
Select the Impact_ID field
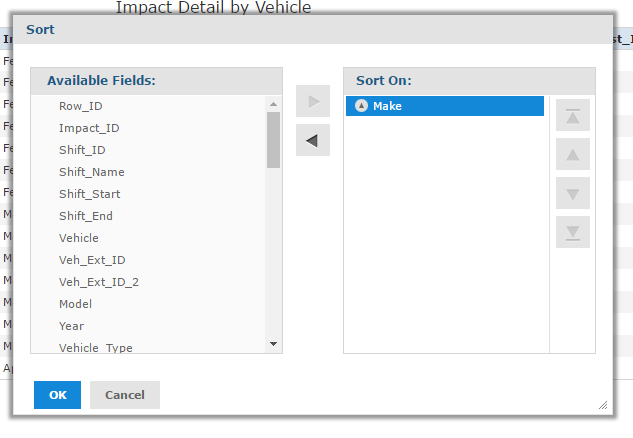89,128
